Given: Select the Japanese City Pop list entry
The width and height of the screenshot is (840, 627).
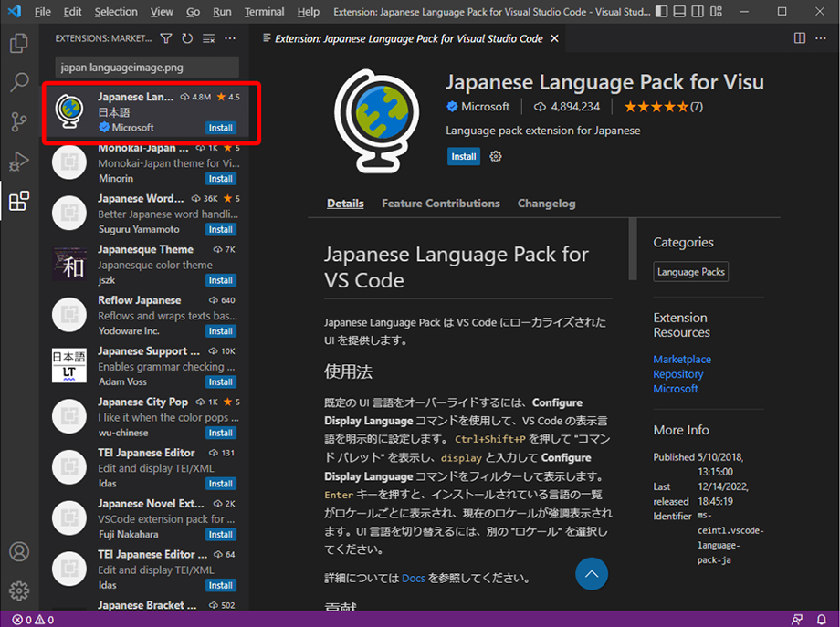Looking at the screenshot, I should [144, 417].
